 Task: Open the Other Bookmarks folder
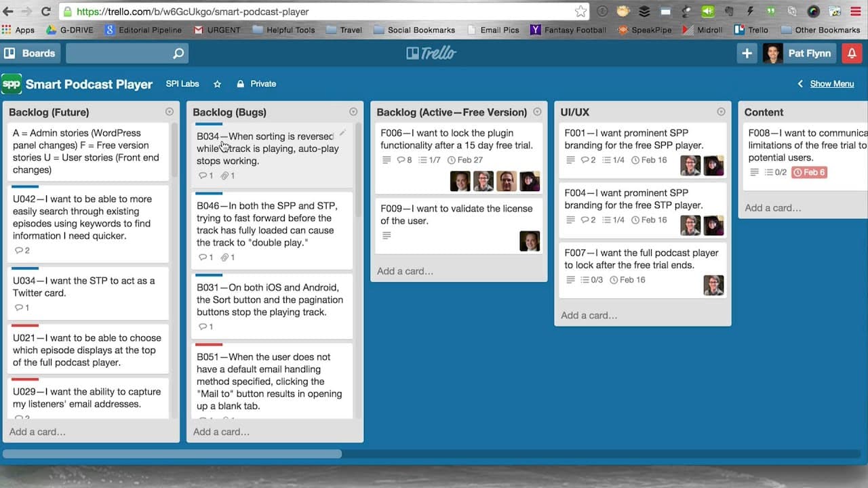tap(821, 30)
